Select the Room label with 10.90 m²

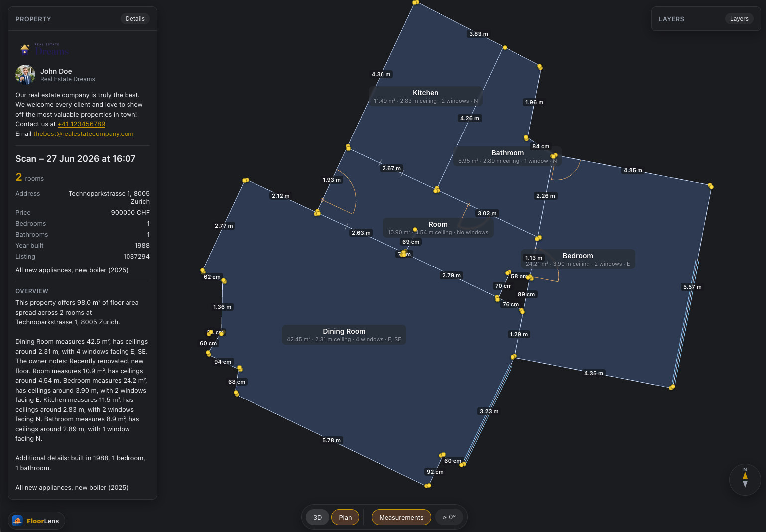[x=438, y=228]
